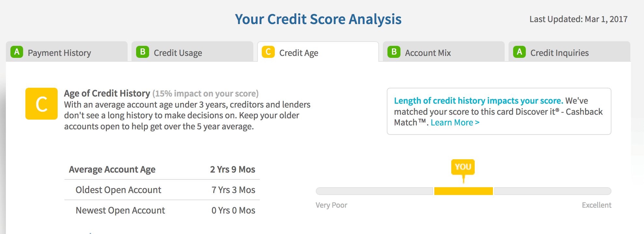Click the green B badge on Credit Usage tab
This screenshot has height=234, width=644.
coord(142,52)
